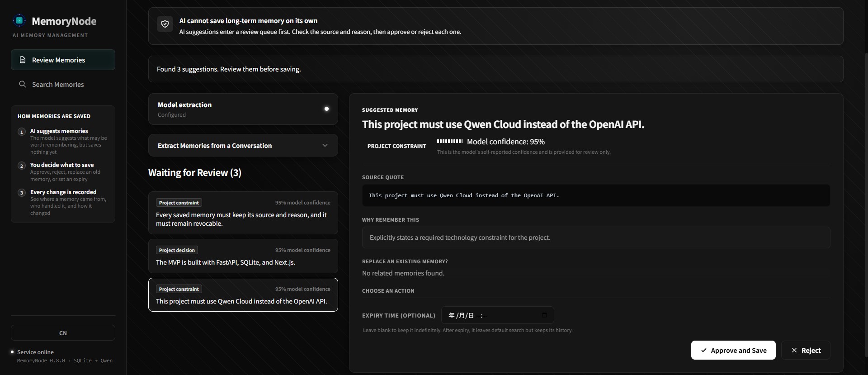Click "AI cannot save long-term memory on its own"

(x=248, y=21)
